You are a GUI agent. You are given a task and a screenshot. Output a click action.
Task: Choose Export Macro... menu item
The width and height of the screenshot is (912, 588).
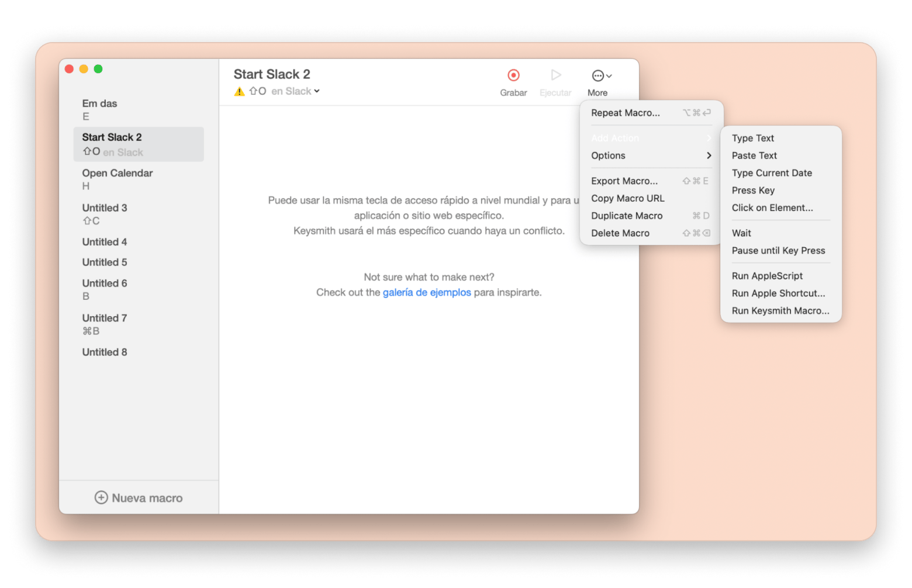click(x=651, y=181)
